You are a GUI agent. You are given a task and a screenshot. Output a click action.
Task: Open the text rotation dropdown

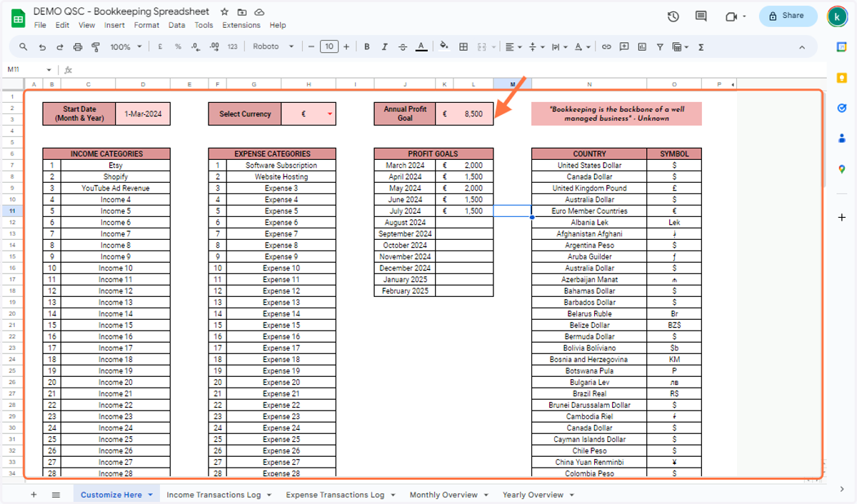(582, 46)
